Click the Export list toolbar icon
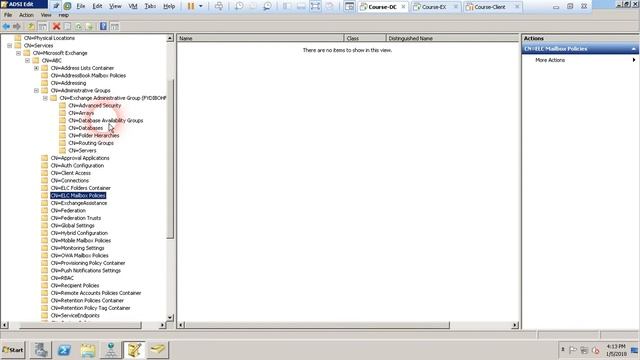Screen dimensions: 640x360 click(x=90, y=27)
